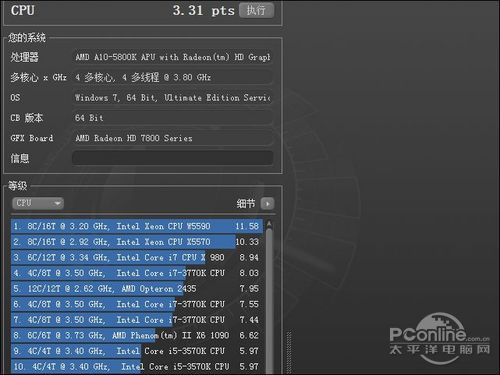Select rank 2 Intel Xeon X5570 entry
The width and height of the screenshot is (500, 375).
click(137, 242)
